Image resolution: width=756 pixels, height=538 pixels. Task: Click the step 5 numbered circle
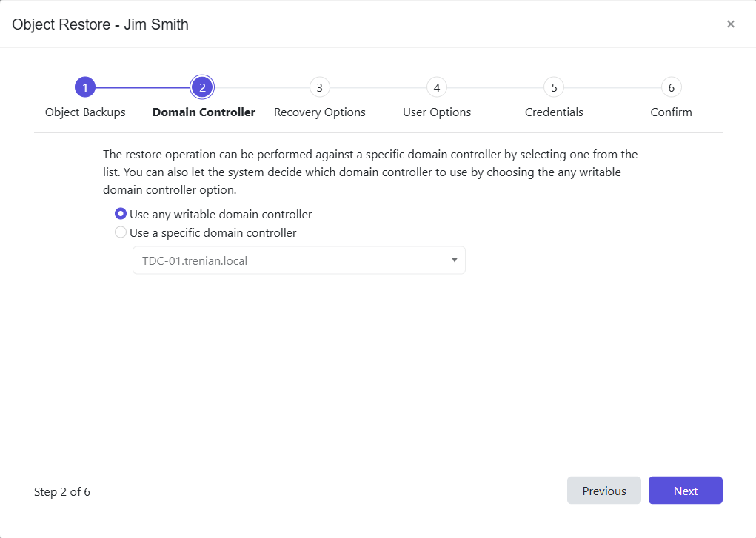pos(554,87)
